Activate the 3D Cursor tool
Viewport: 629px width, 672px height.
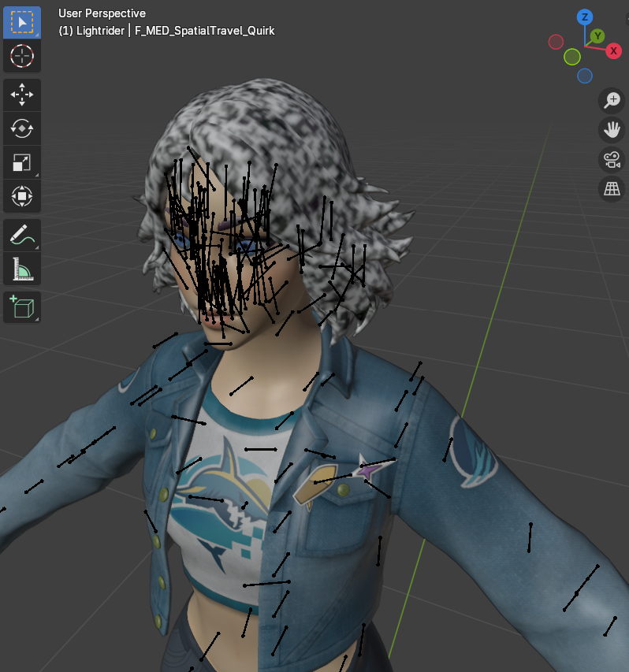pyautogui.click(x=22, y=56)
